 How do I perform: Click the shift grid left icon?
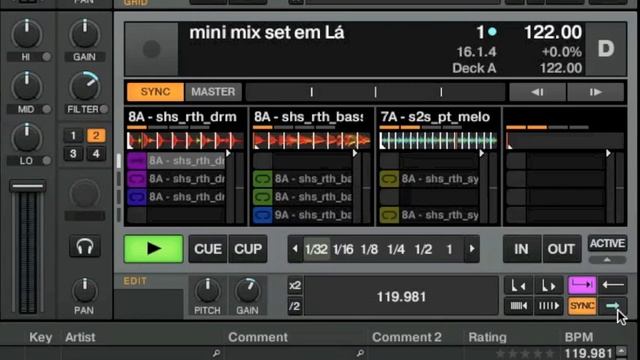pos(518,306)
